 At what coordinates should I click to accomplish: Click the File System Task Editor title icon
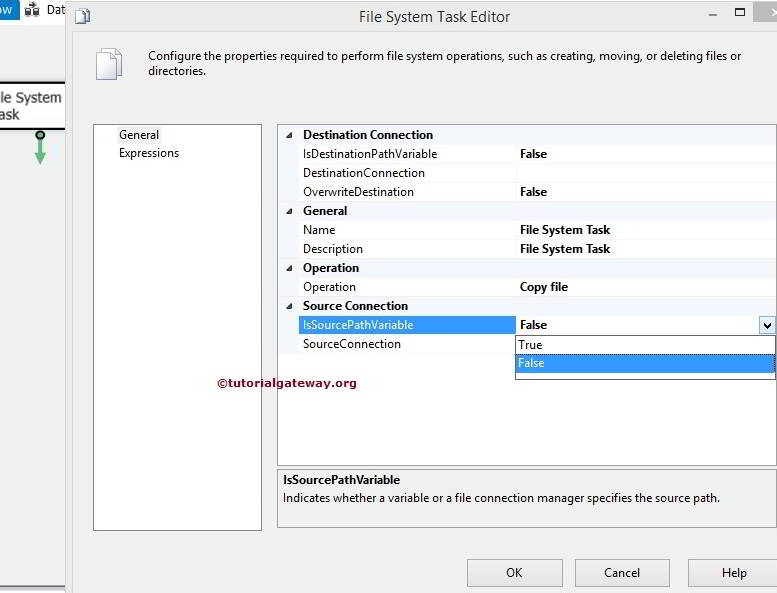tap(82, 16)
